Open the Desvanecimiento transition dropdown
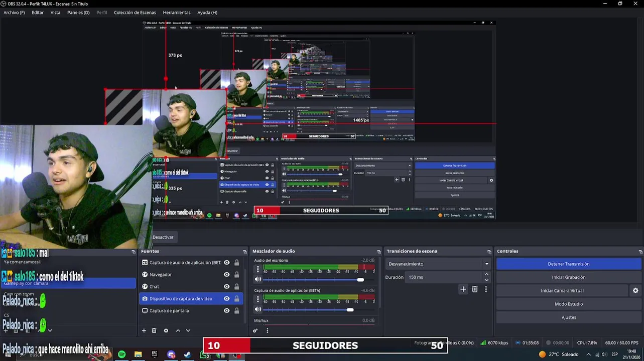 coord(438,264)
